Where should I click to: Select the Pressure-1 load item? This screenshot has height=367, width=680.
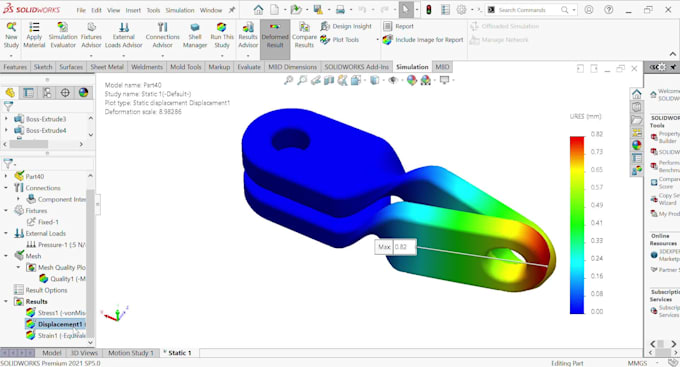click(x=56, y=245)
